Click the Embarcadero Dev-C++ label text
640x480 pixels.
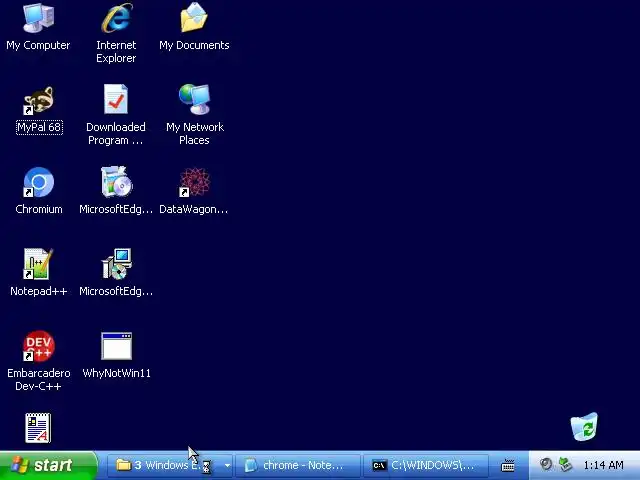pyautogui.click(x=39, y=380)
